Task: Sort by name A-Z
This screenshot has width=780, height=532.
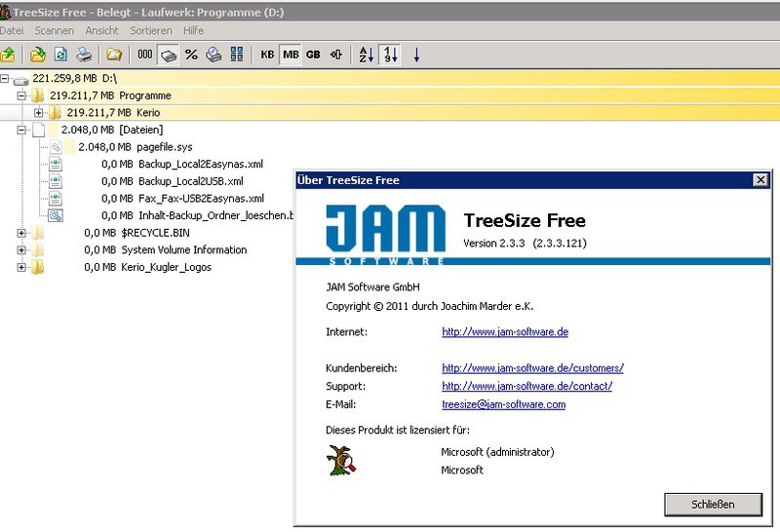Action: (x=367, y=55)
